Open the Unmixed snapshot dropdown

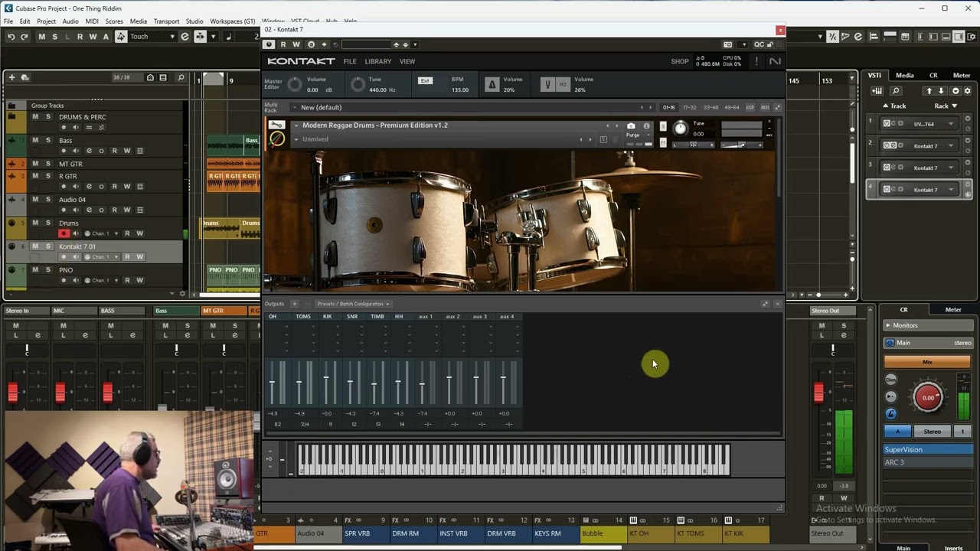296,139
